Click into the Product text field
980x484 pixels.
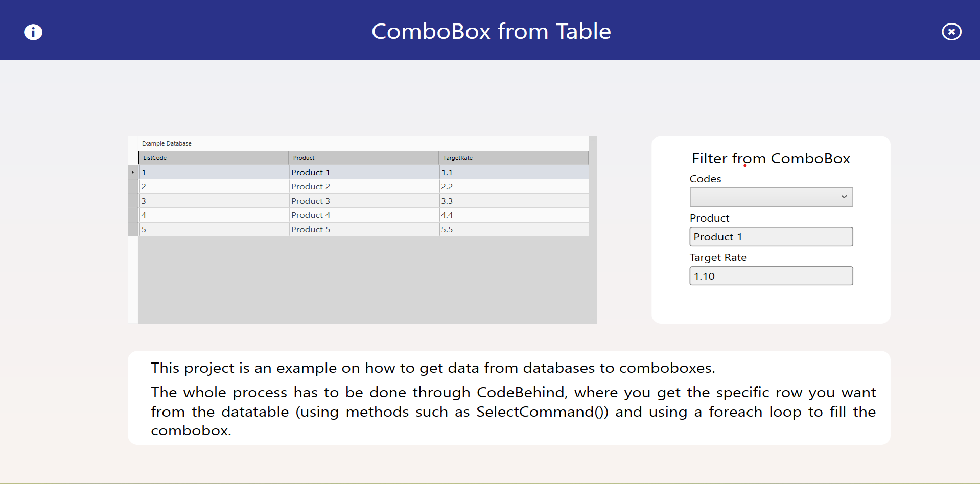tap(770, 237)
